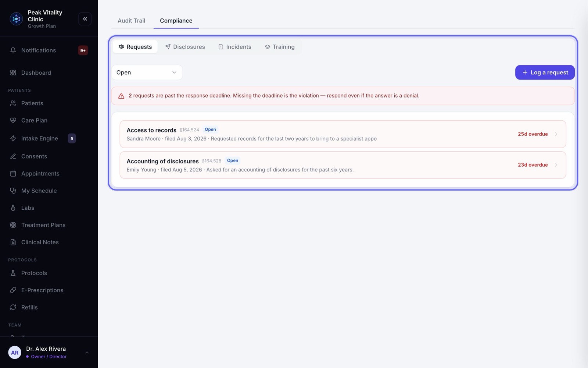Open Treatment Plans target icon
Screen dimensions: 588x368
pyautogui.click(x=13, y=225)
